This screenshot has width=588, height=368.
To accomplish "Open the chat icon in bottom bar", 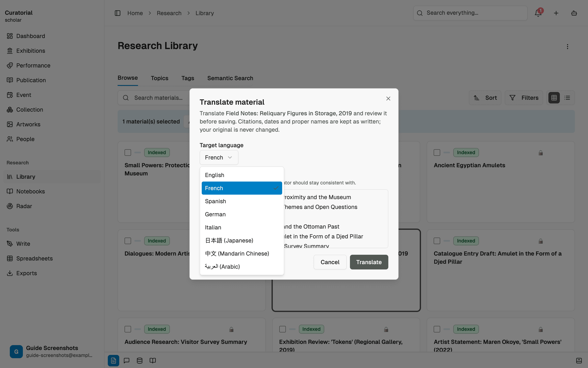I will click(127, 360).
